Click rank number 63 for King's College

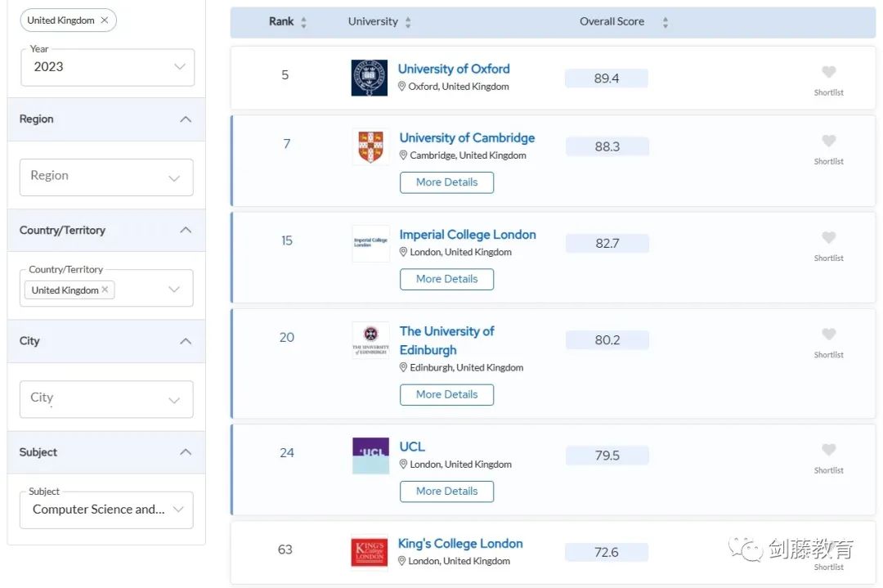285,550
